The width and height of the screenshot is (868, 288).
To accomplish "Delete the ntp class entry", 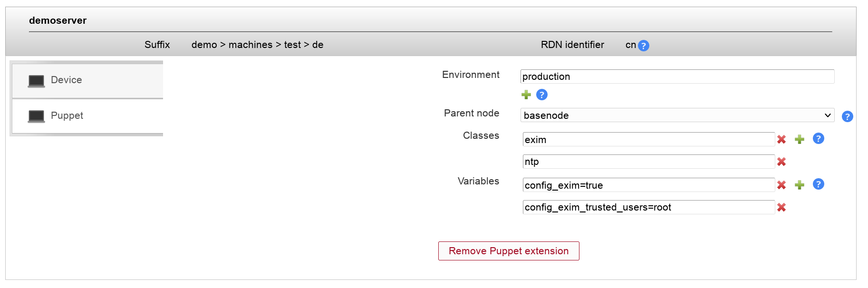I will [781, 162].
